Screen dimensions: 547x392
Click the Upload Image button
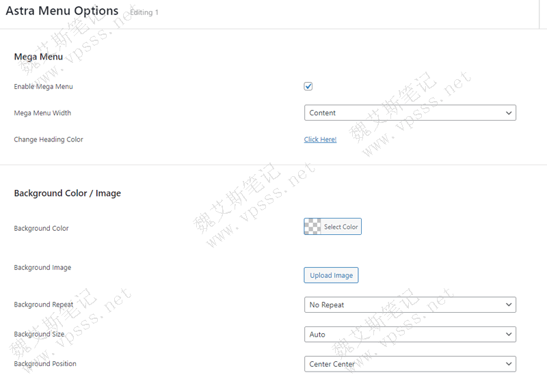(331, 275)
